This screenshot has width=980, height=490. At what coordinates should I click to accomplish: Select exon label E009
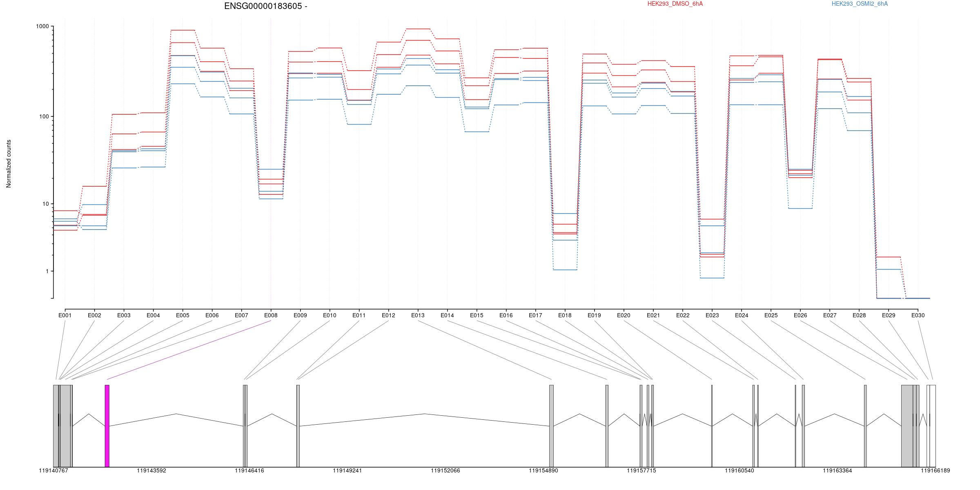point(300,315)
